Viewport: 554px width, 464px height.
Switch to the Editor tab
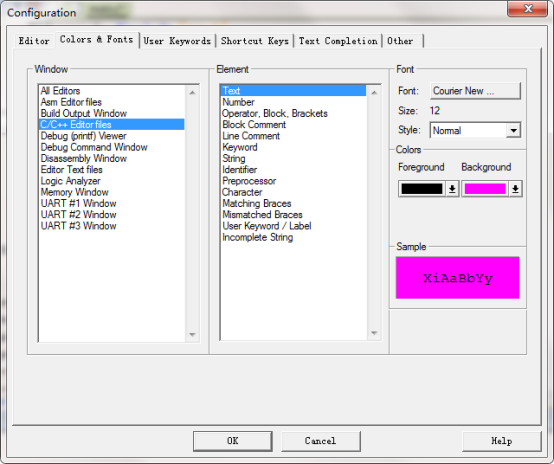34,41
